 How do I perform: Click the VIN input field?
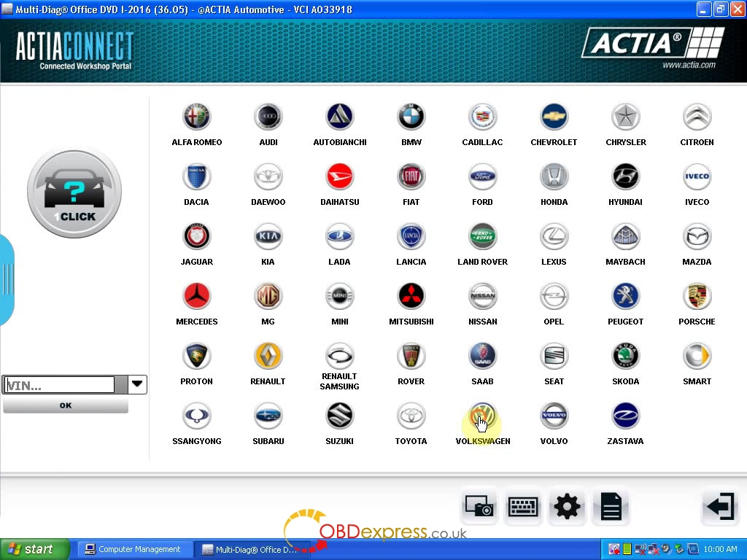[60, 385]
